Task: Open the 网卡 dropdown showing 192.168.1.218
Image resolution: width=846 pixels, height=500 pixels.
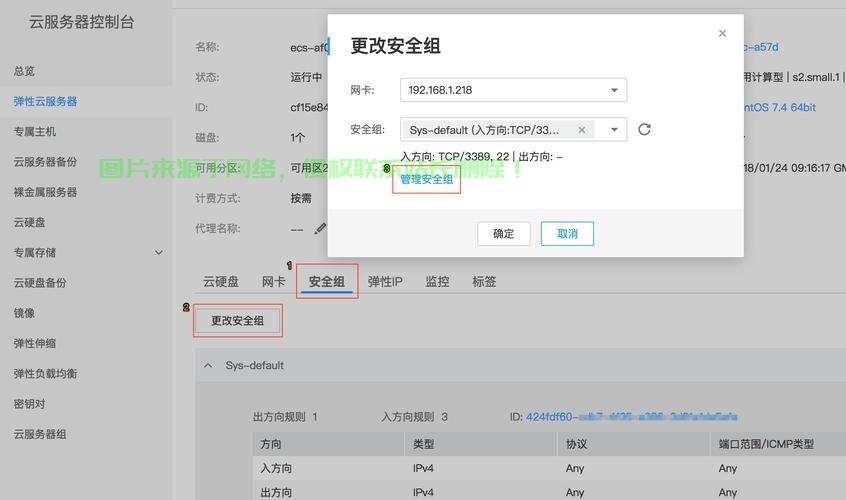Action: point(614,90)
